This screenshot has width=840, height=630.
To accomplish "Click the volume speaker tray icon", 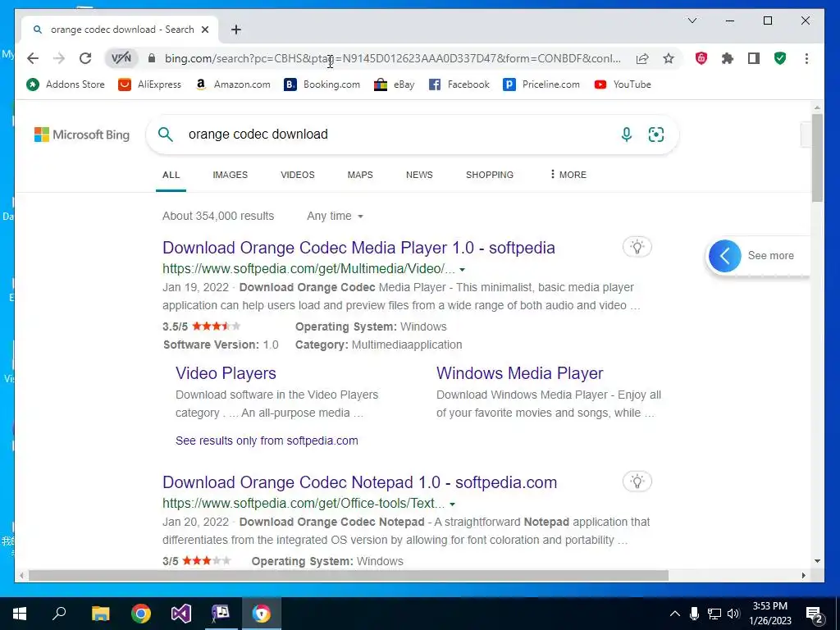I will click(x=734, y=614).
